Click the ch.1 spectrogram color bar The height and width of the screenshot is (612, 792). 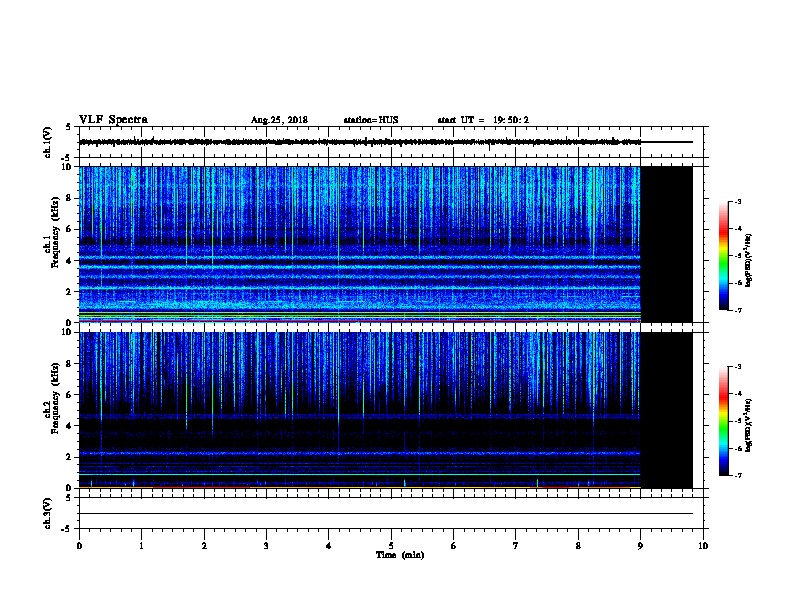(724, 256)
